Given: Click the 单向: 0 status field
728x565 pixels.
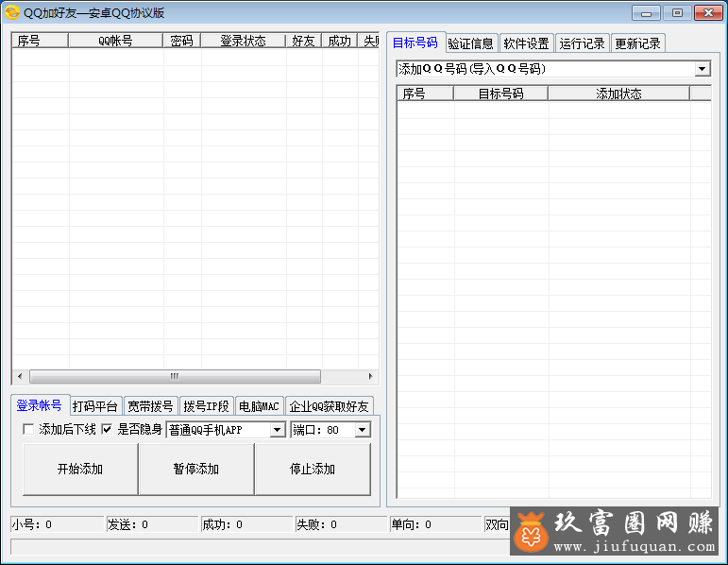Looking at the screenshot, I should pos(435,524).
